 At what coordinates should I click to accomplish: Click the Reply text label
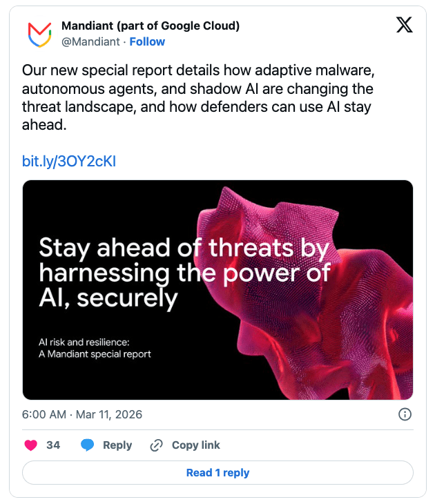117,445
